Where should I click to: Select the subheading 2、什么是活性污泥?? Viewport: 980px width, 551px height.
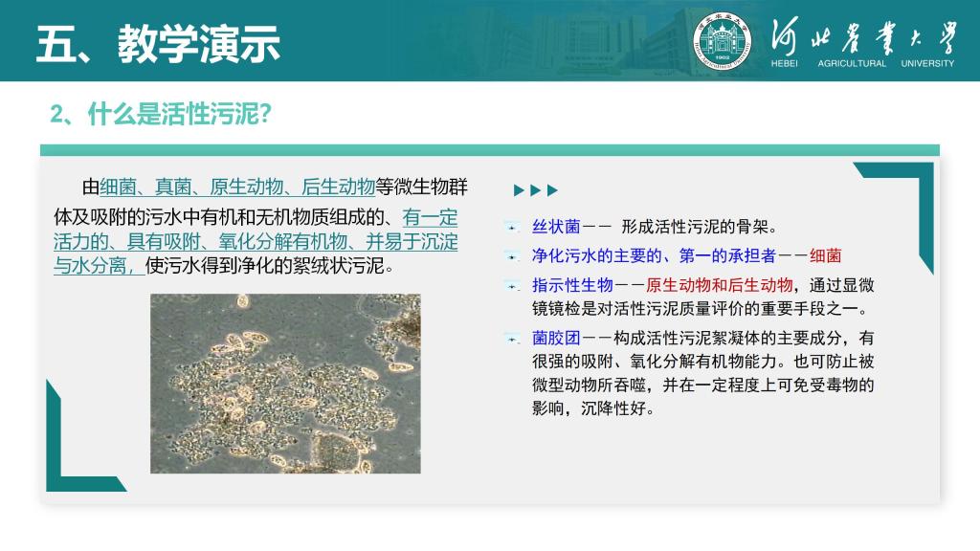click(161, 115)
